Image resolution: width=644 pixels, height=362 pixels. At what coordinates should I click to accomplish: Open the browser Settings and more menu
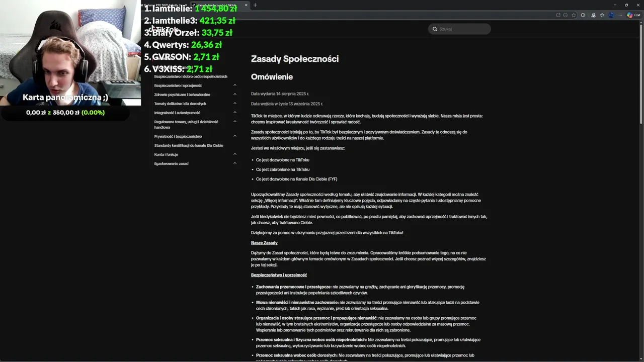[x=620, y=15]
